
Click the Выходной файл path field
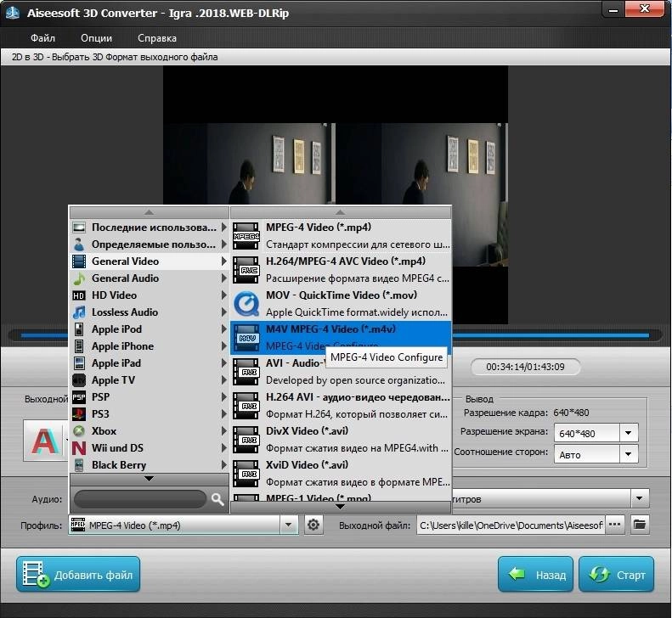click(x=511, y=525)
